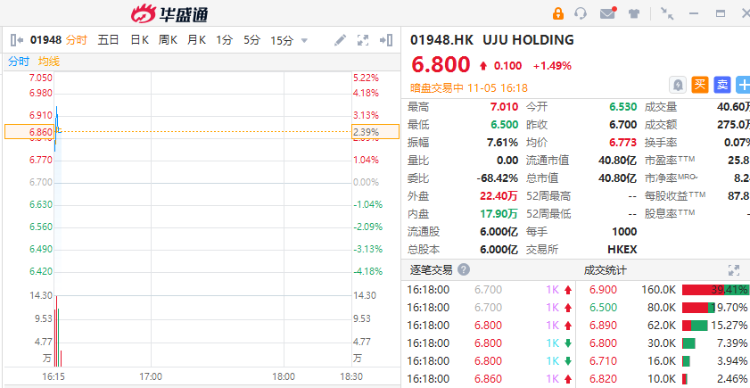Open the skin theme shirt icon
The width and height of the screenshot is (750, 388).
pyautogui.click(x=634, y=13)
